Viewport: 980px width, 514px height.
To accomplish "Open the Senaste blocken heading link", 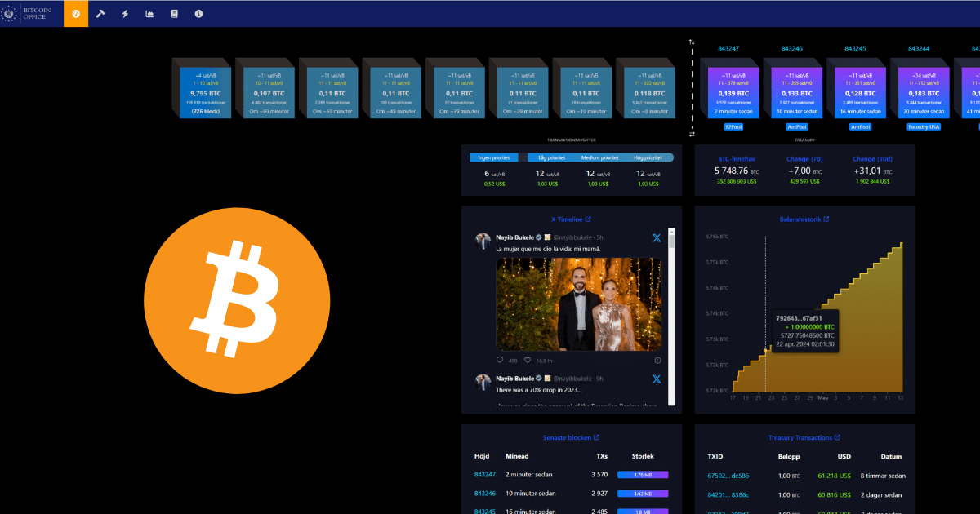I will [567, 438].
